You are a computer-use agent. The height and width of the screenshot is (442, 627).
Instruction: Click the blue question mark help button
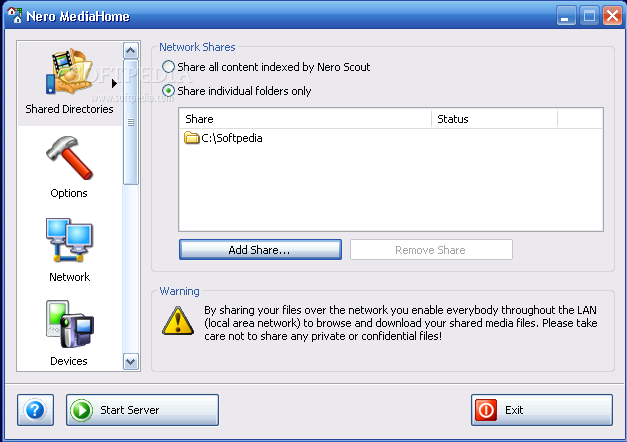(x=35, y=410)
